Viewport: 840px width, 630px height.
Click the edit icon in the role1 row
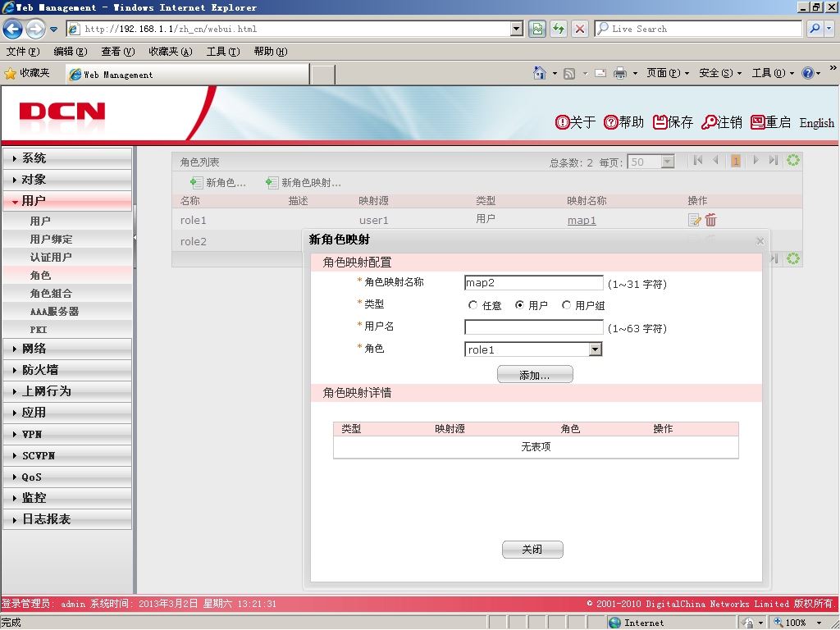click(694, 220)
